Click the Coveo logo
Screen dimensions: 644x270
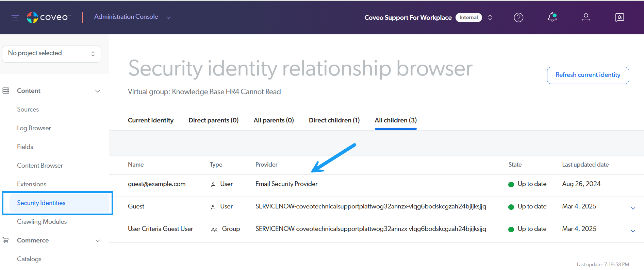49,17
